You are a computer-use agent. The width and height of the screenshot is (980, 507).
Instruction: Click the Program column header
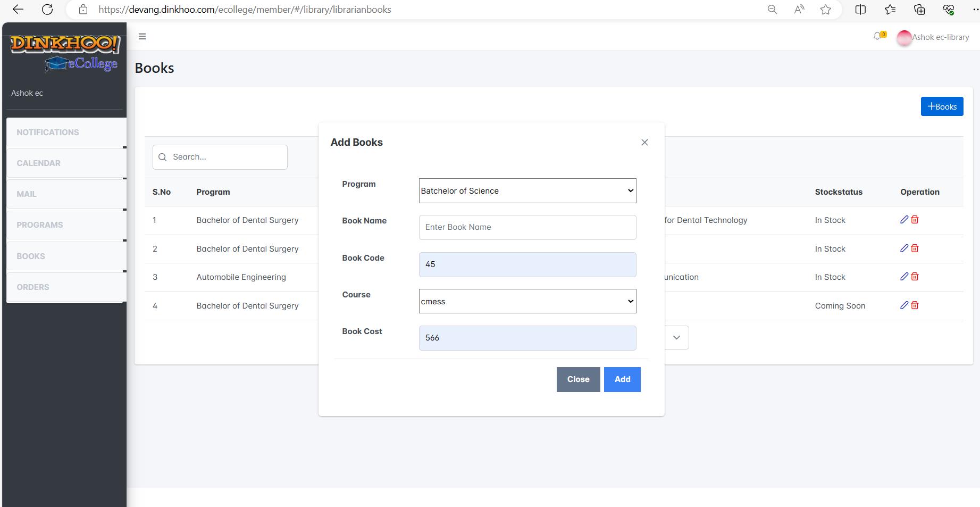213,192
